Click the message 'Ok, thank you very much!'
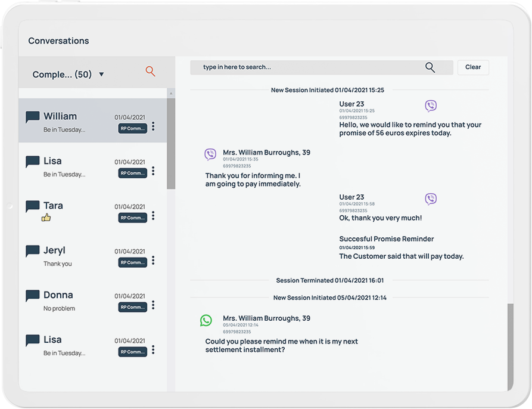The width and height of the screenshot is (532, 409). click(x=380, y=218)
